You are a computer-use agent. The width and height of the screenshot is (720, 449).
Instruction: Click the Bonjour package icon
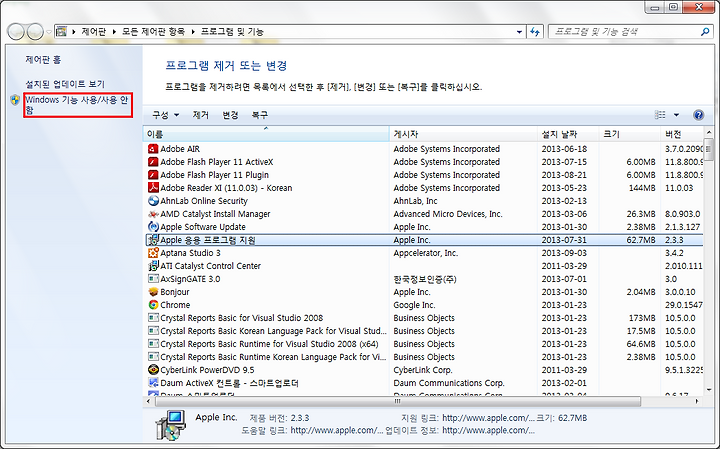tap(153, 292)
